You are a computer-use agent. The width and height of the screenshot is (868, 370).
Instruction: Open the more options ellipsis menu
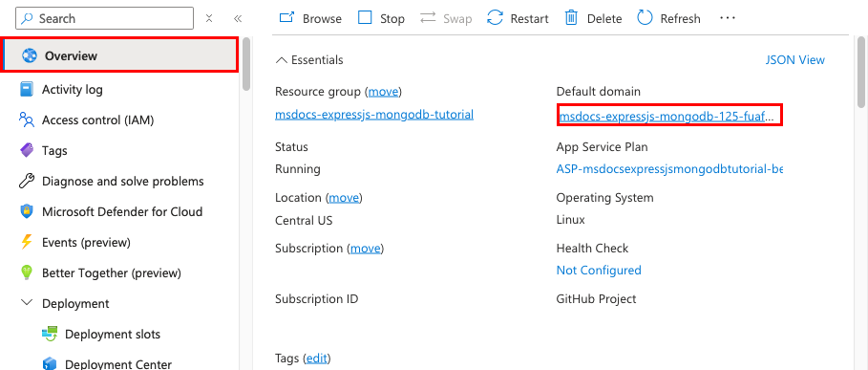click(728, 18)
